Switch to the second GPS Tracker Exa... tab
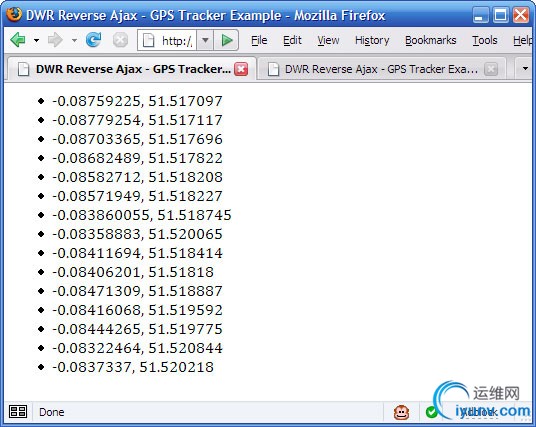 click(381, 69)
